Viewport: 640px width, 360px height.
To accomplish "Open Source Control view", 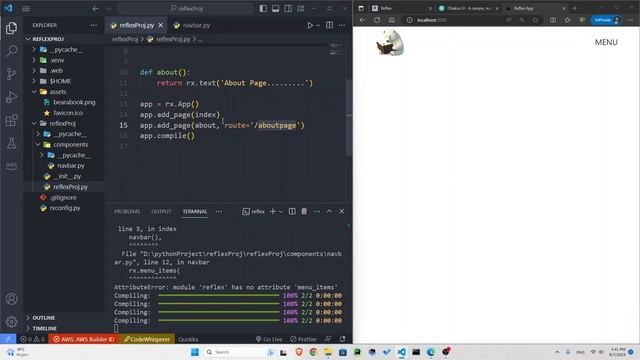I will click(11, 74).
